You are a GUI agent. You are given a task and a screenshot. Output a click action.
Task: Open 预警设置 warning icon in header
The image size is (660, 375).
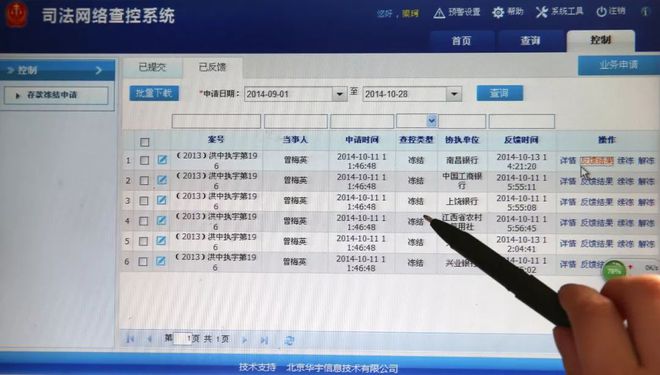(x=439, y=13)
